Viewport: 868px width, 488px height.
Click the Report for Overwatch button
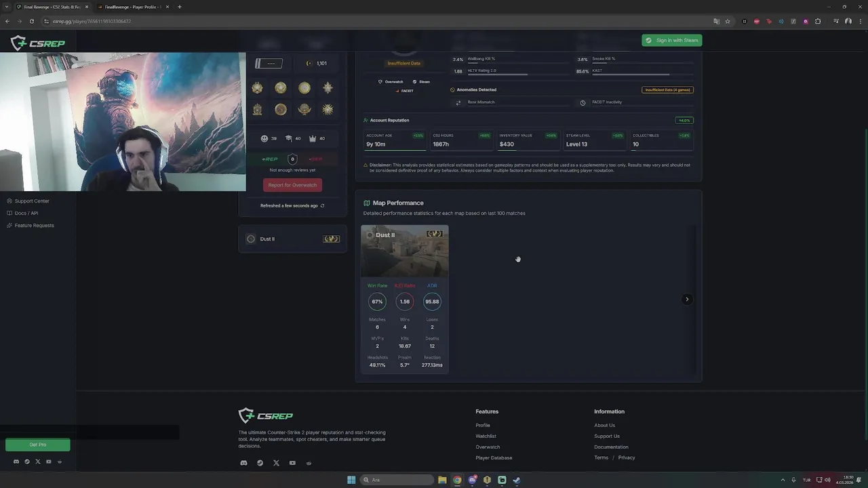click(292, 185)
